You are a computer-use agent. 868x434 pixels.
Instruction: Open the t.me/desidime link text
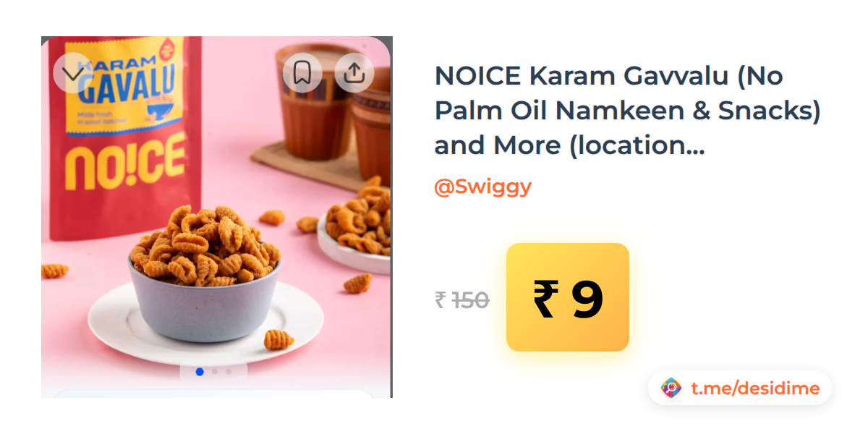(755, 388)
